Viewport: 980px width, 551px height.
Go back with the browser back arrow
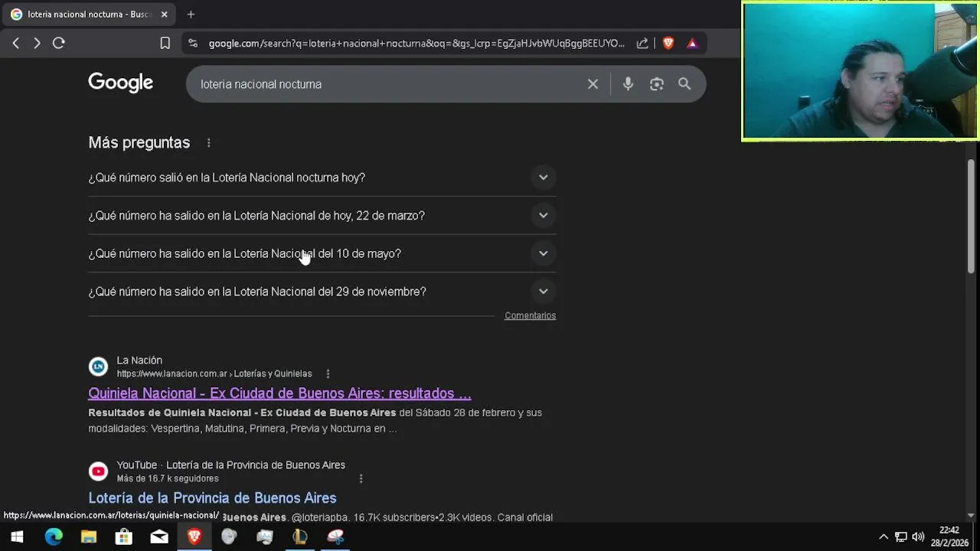click(15, 44)
